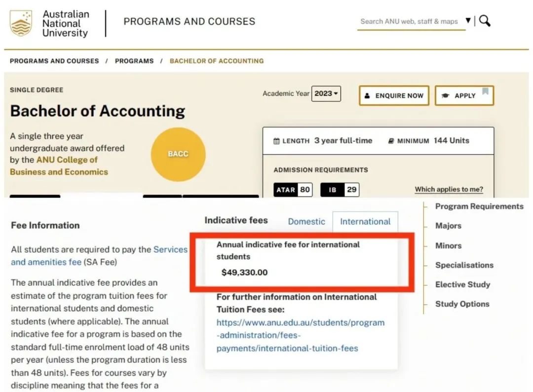Click the yellow BACC circle badge
The image size is (533, 392).
click(x=178, y=155)
